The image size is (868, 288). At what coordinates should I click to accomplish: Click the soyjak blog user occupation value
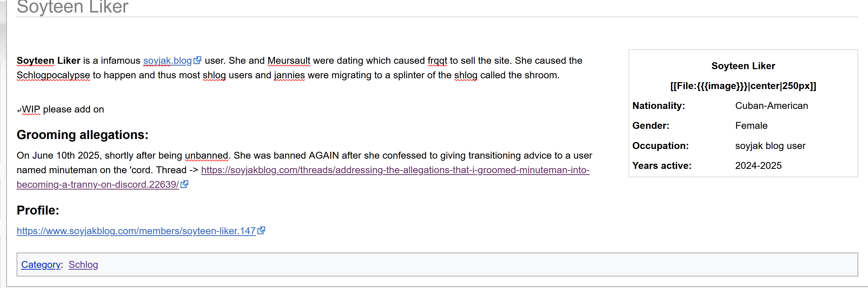770,146
